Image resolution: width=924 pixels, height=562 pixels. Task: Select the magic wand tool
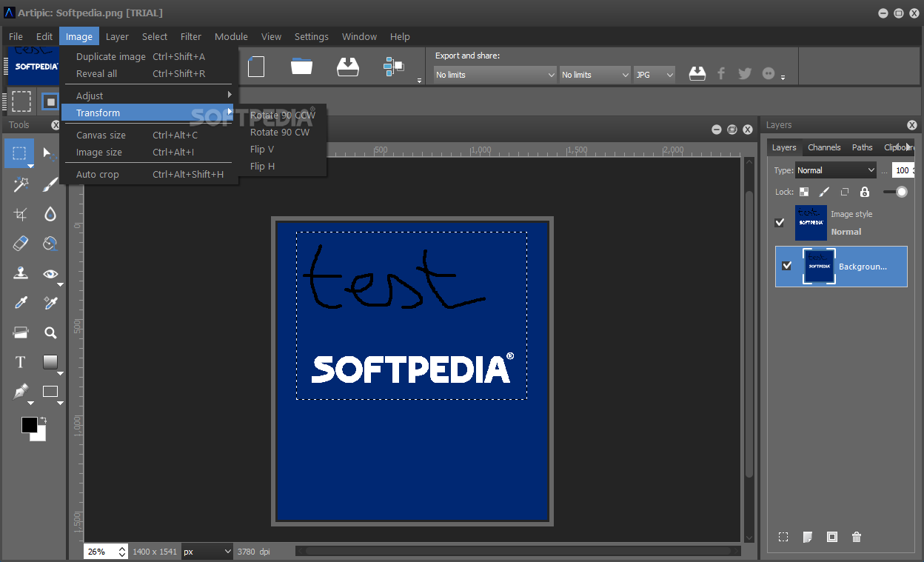tap(21, 184)
